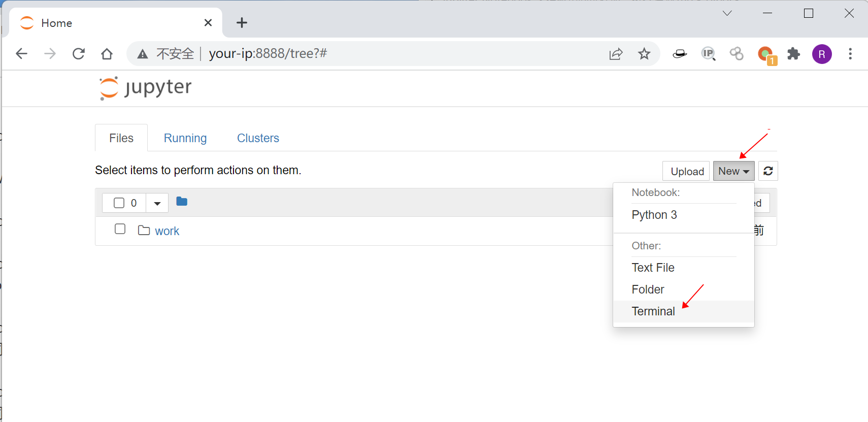Choose Terminal from the New menu
This screenshot has width=868, height=422.
653,311
